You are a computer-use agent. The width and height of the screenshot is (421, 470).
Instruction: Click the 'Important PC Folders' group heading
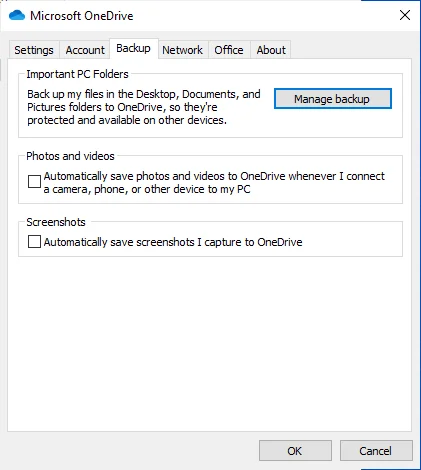click(77, 74)
